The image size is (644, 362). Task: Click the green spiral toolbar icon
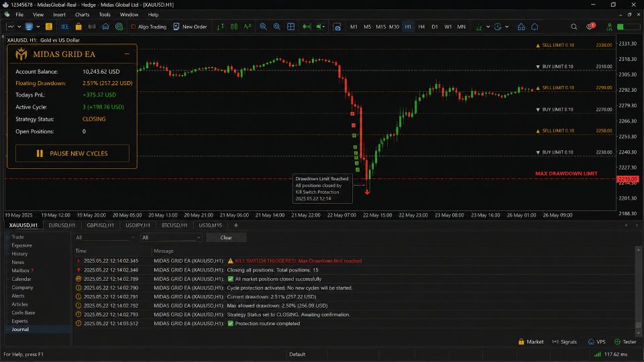[119, 27]
